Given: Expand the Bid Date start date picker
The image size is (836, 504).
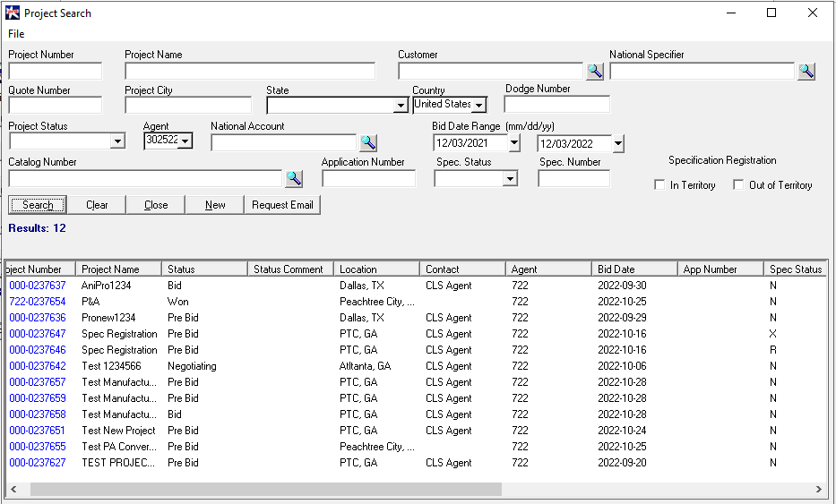Looking at the screenshot, I should click(x=513, y=143).
